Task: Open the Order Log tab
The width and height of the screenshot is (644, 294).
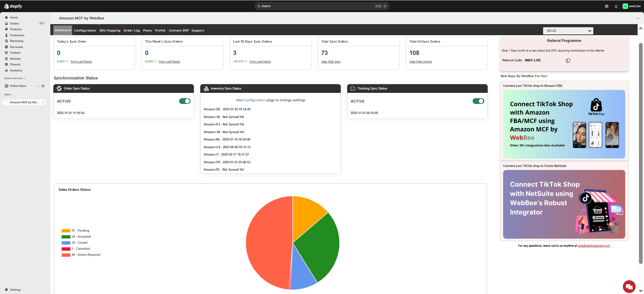Action: tap(131, 31)
